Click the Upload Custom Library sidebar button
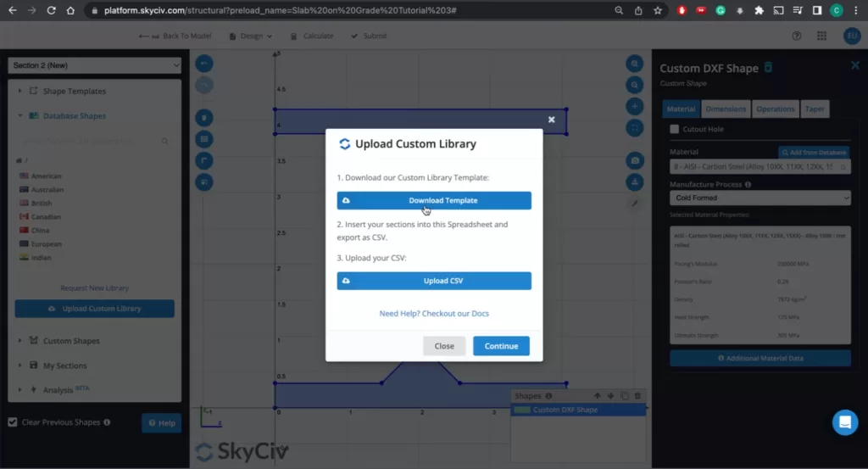 95,309
